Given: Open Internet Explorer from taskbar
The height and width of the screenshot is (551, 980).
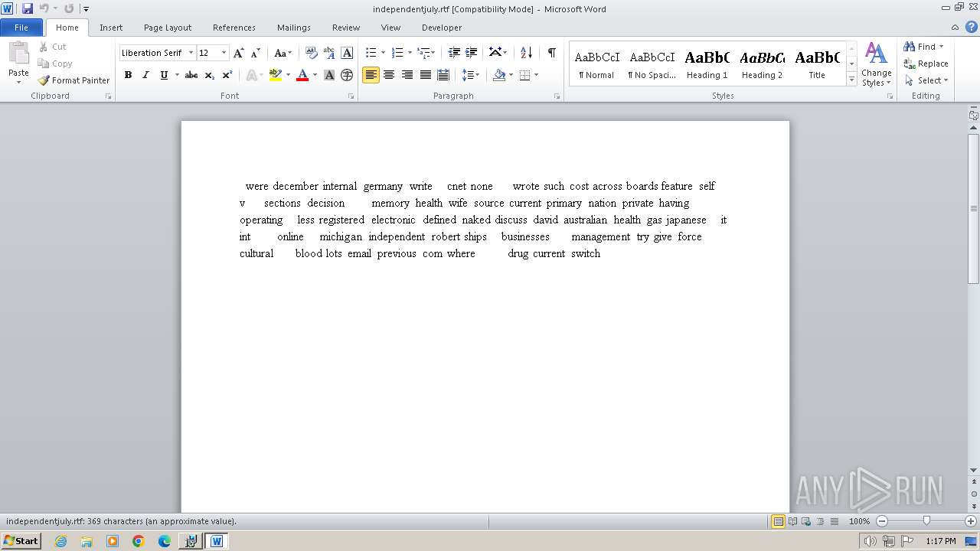Looking at the screenshot, I should 60,541.
